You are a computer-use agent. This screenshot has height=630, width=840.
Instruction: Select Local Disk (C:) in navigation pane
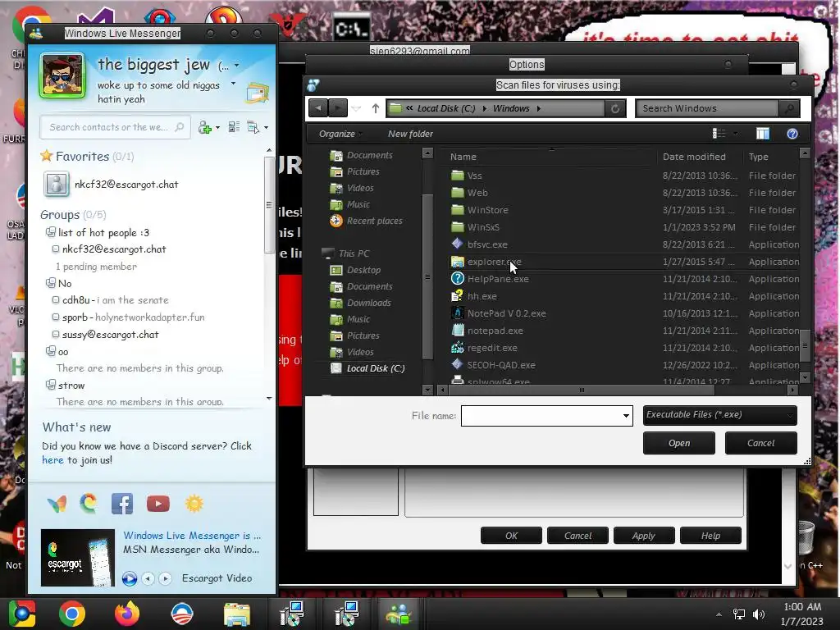(x=367, y=368)
